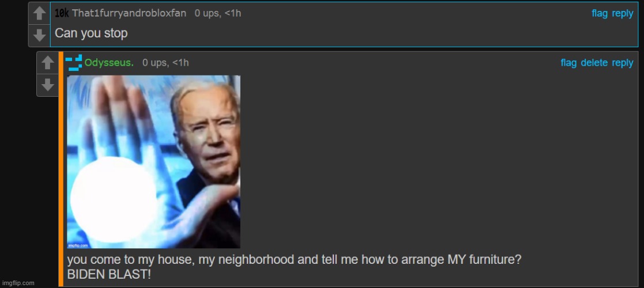Viewport: 644px width, 288px height.
Task: Reply to Odysseus's comment
Action: click(623, 63)
